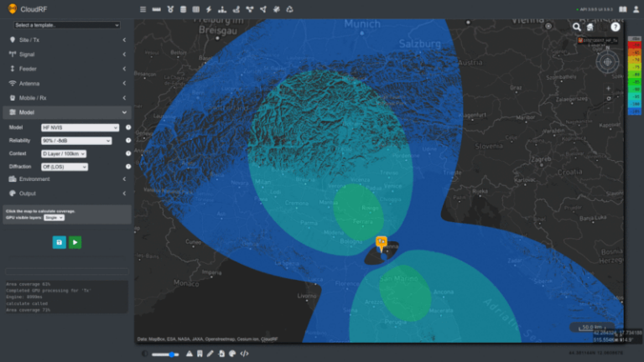Open the hamburger menu in top toolbar
644x362 pixels.
(x=143, y=9)
